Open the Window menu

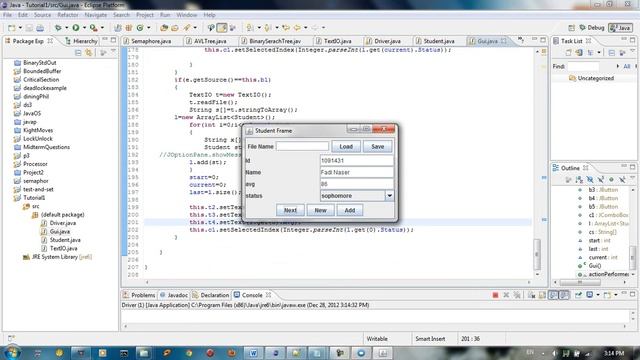[187, 15]
